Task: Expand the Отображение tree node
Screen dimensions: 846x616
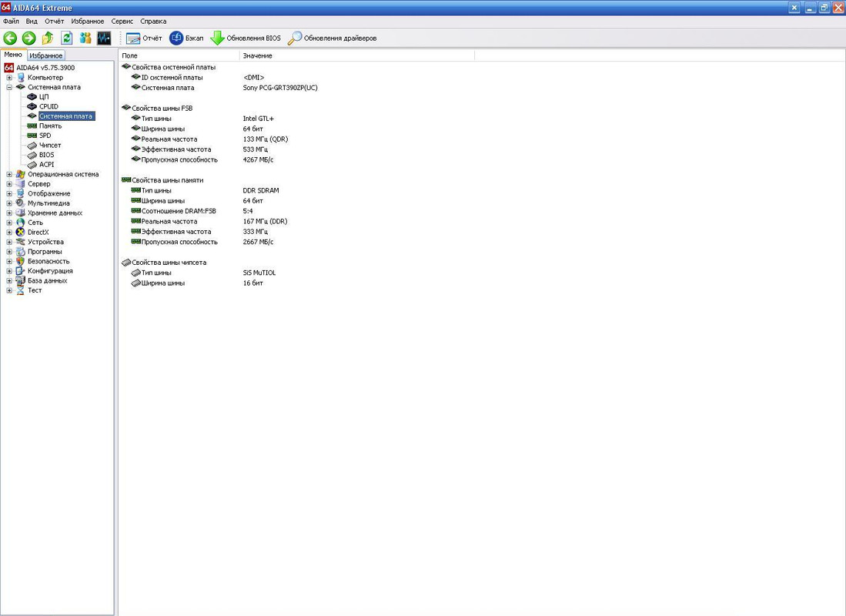Action: [9, 194]
